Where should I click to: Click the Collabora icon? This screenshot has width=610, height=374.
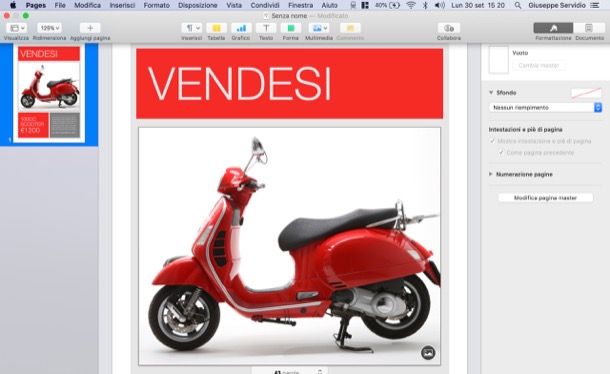[449, 28]
